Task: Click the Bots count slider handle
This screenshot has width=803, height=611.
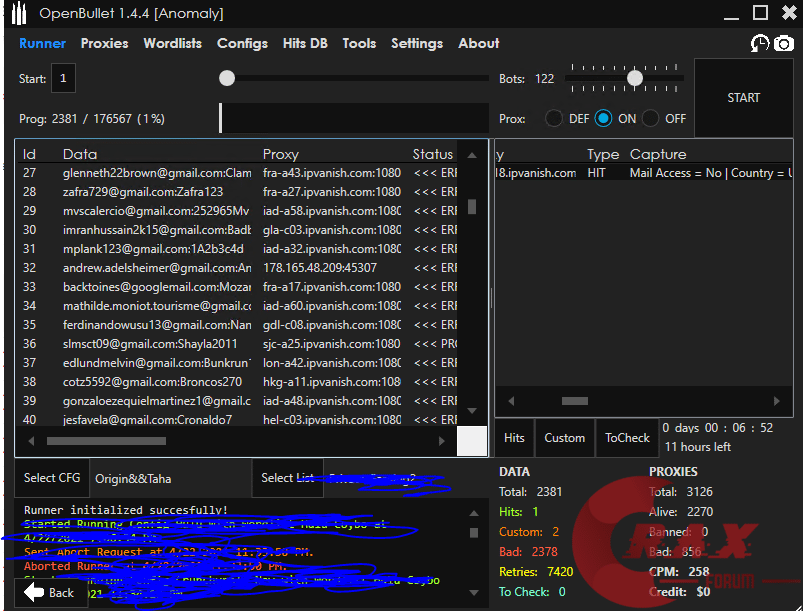Action: tap(634, 78)
